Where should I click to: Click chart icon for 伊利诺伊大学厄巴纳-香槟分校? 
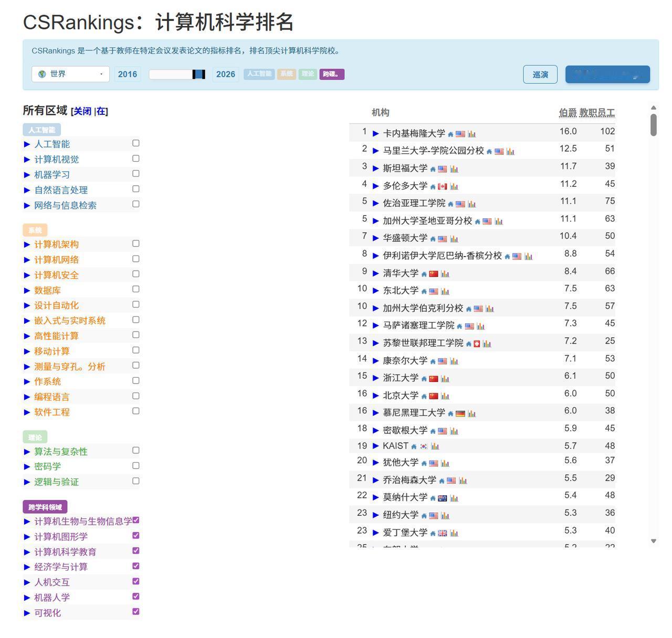coord(528,257)
